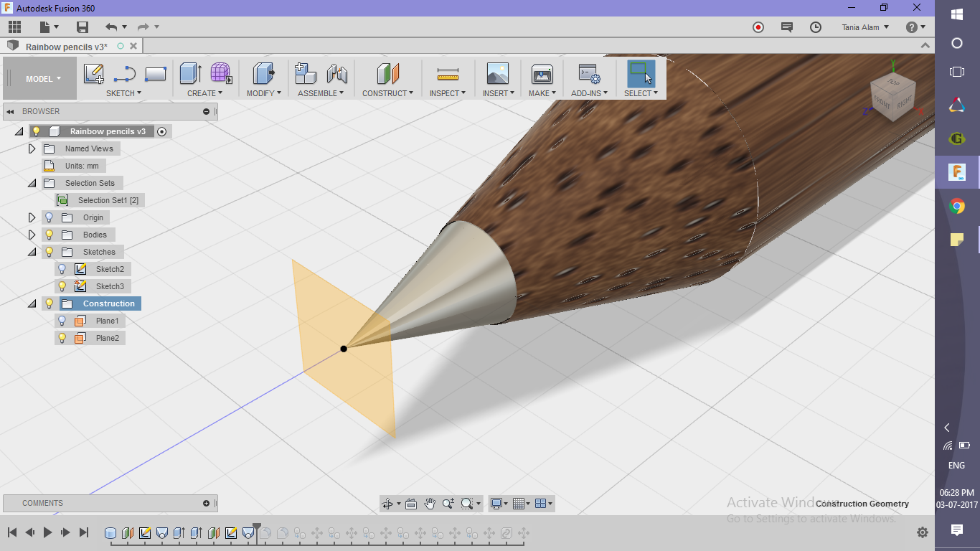Select the Press Pull tool
This screenshot has width=980, height=551.
click(x=264, y=73)
